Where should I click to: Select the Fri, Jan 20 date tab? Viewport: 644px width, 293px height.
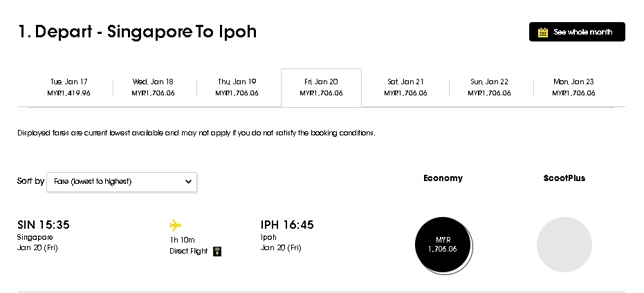[x=321, y=87]
